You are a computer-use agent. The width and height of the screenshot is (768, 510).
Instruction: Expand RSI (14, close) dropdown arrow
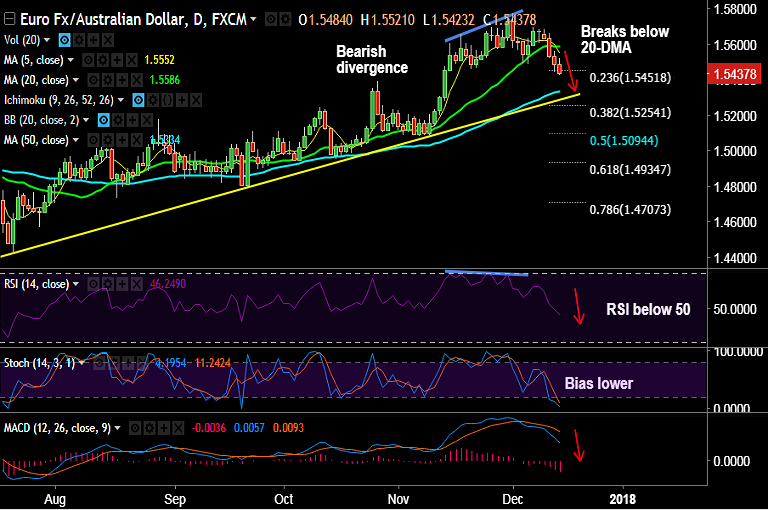click(76, 284)
